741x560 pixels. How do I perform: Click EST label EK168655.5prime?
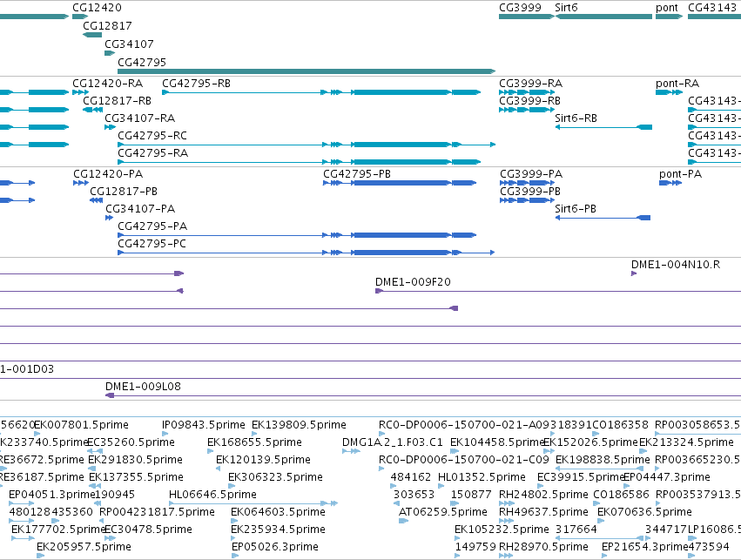pyautogui.click(x=254, y=442)
